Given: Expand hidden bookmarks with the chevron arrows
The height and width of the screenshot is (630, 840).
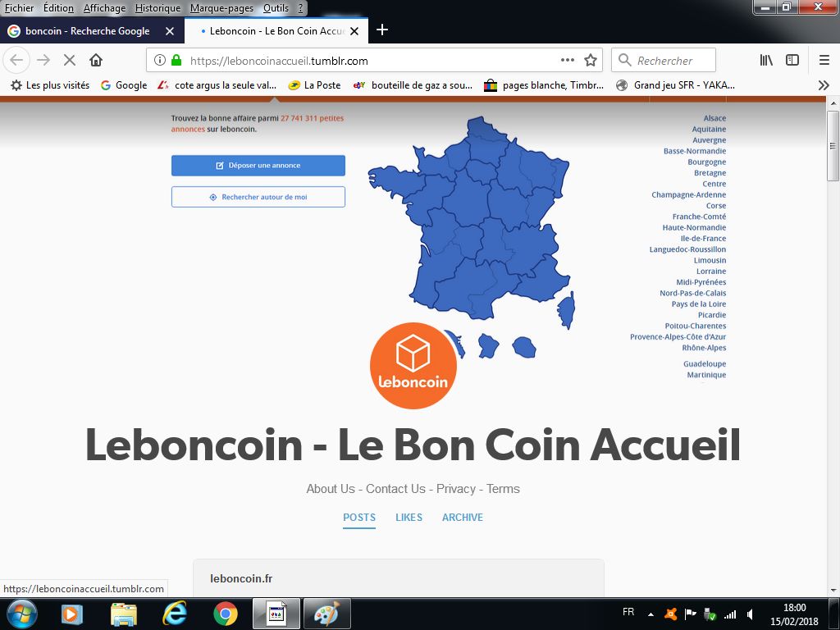Looking at the screenshot, I should tap(824, 85).
